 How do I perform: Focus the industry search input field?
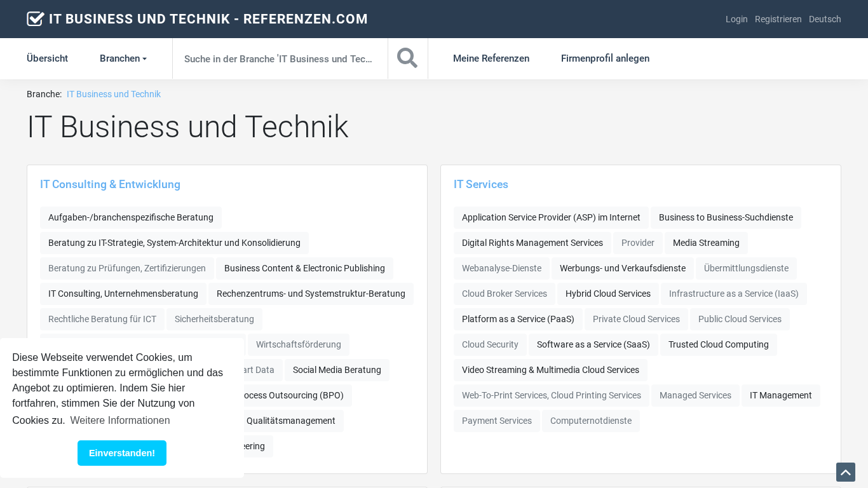[280, 58]
